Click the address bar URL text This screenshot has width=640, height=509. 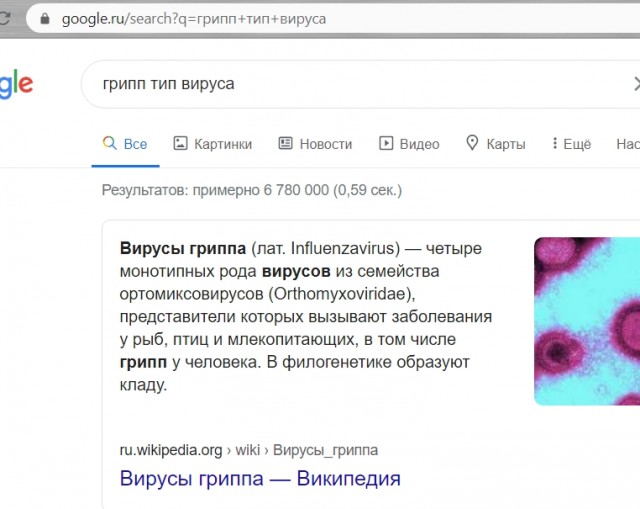click(193, 19)
